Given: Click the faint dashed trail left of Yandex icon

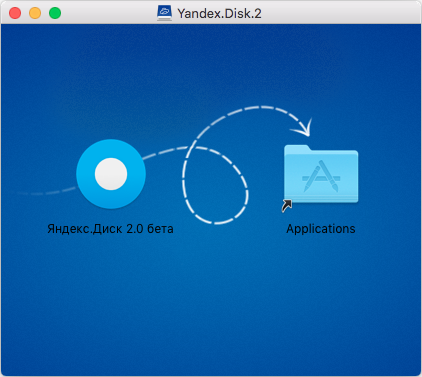Looking at the screenshot, I should click(47, 192).
